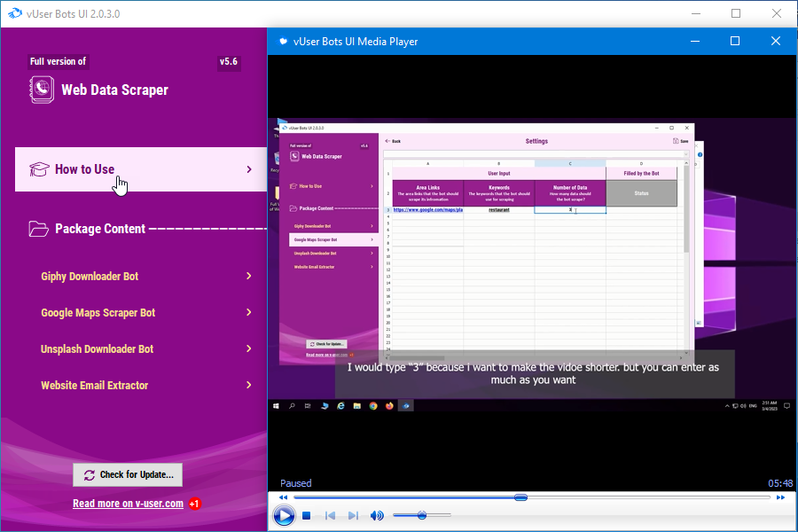Click the graduation cap icon beside How to Use

click(x=39, y=169)
